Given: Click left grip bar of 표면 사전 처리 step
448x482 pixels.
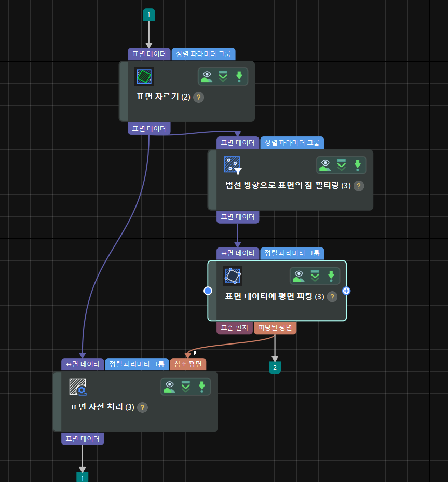Looking at the screenshot, I should [57, 402].
